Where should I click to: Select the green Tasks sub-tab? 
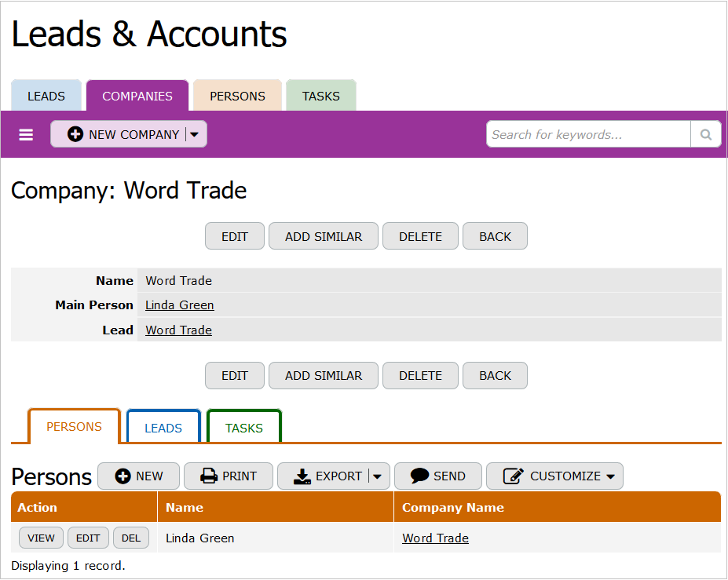coord(244,428)
